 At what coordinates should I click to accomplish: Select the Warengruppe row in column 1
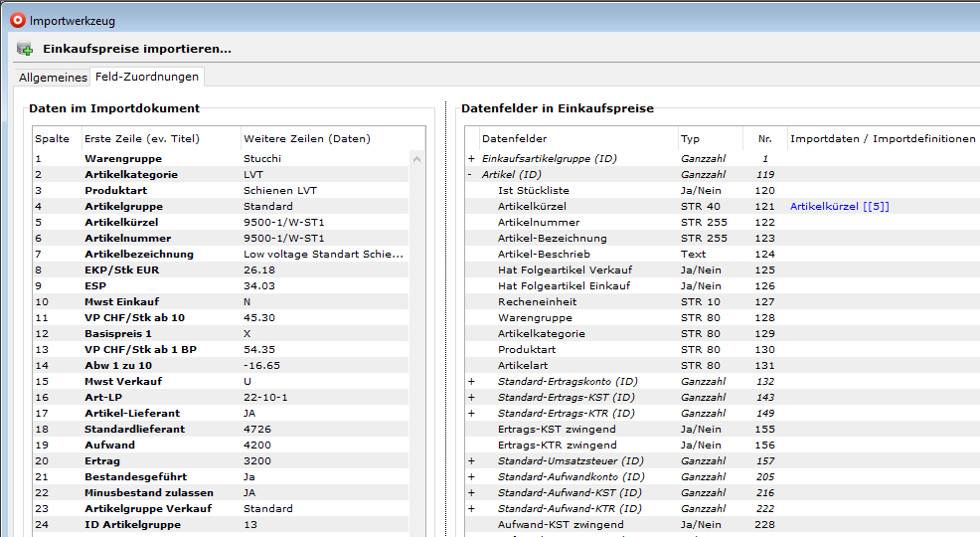[123, 159]
